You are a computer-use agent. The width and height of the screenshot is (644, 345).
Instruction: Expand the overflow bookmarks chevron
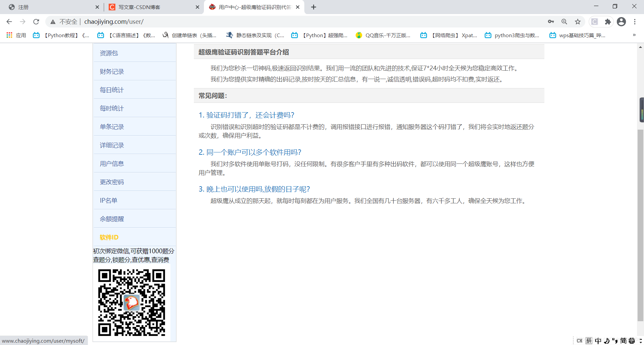coord(634,35)
